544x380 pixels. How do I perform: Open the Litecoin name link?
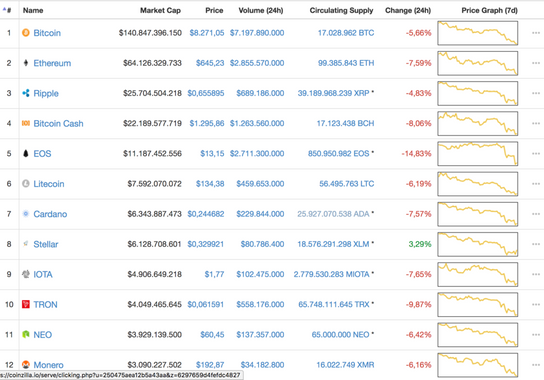tap(49, 184)
